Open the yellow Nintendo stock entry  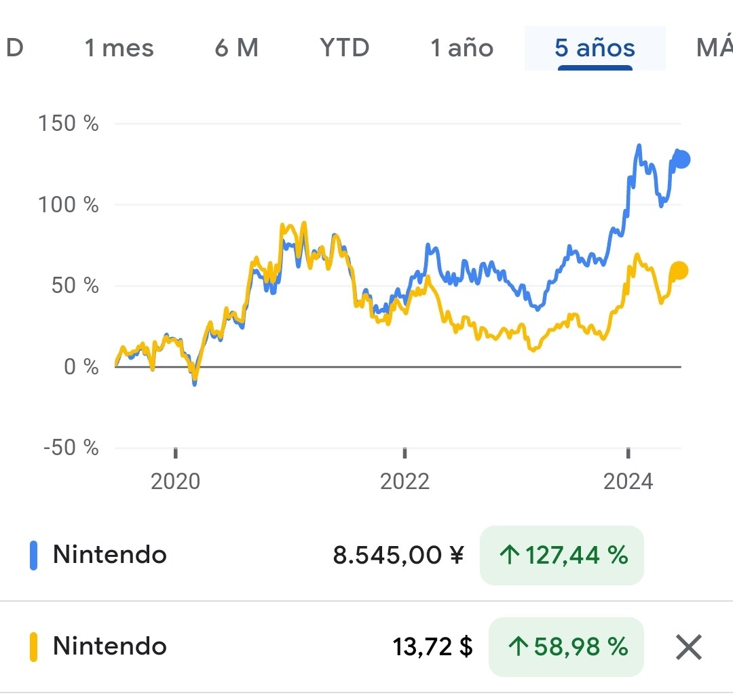coord(109,646)
